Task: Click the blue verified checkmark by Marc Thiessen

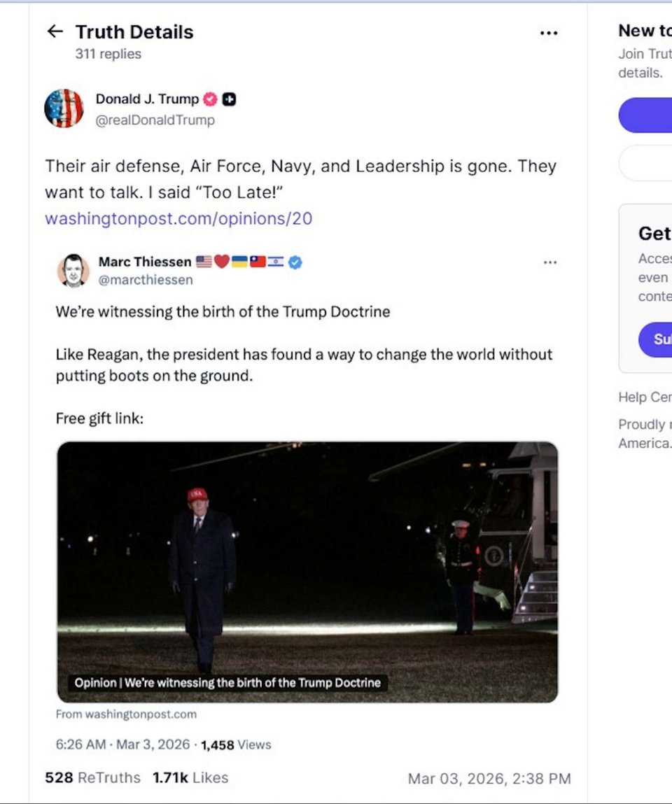Action: point(295,262)
